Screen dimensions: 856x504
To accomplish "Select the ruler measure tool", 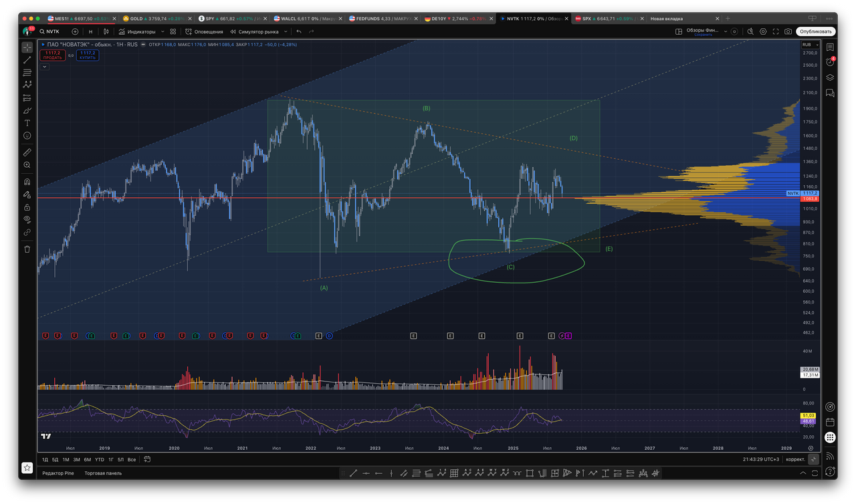I will [x=27, y=152].
